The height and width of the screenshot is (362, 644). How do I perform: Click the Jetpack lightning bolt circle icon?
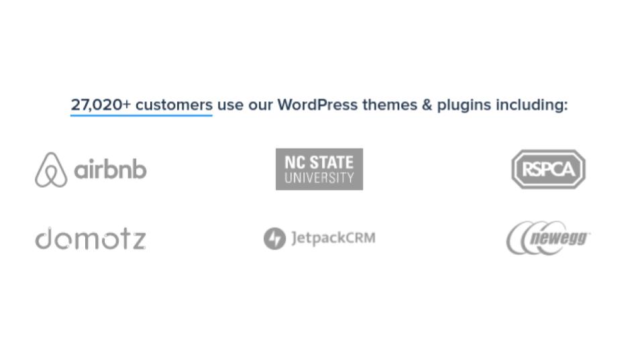tap(274, 239)
